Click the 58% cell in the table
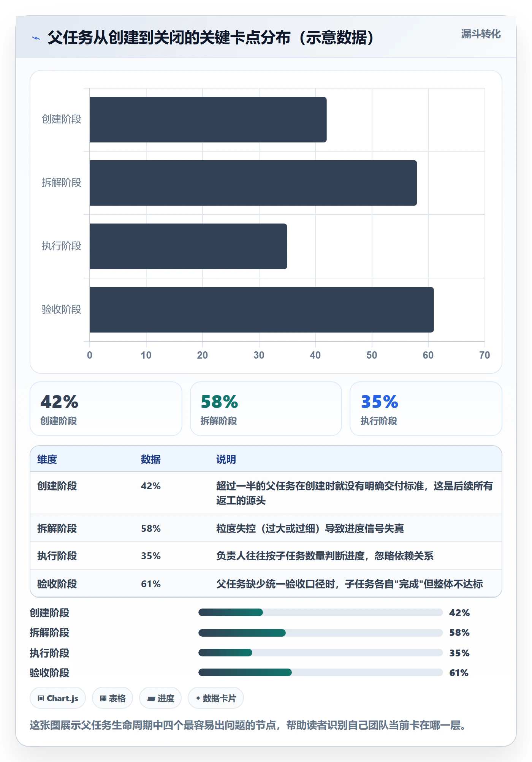Image resolution: width=532 pixels, height=762 pixels. coord(151,528)
